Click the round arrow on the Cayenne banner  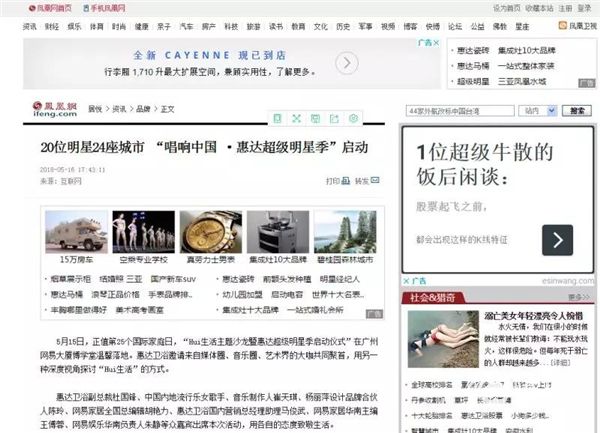pyautogui.click(x=347, y=63)
